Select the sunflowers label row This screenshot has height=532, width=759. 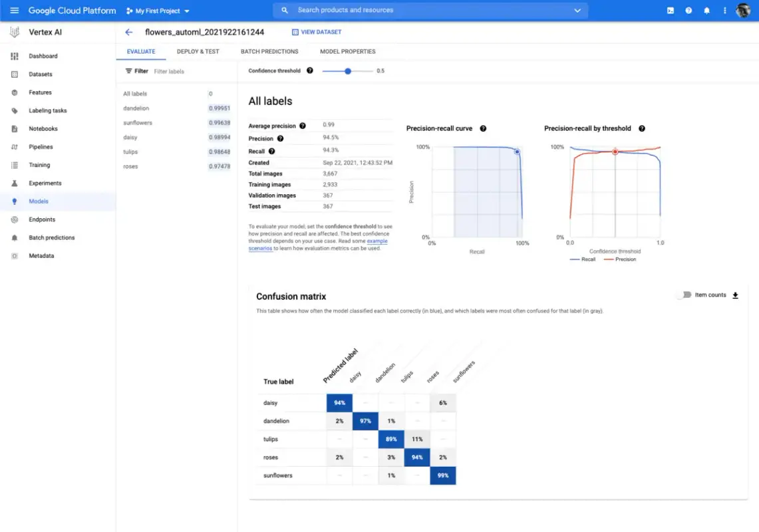pos(176,123)
